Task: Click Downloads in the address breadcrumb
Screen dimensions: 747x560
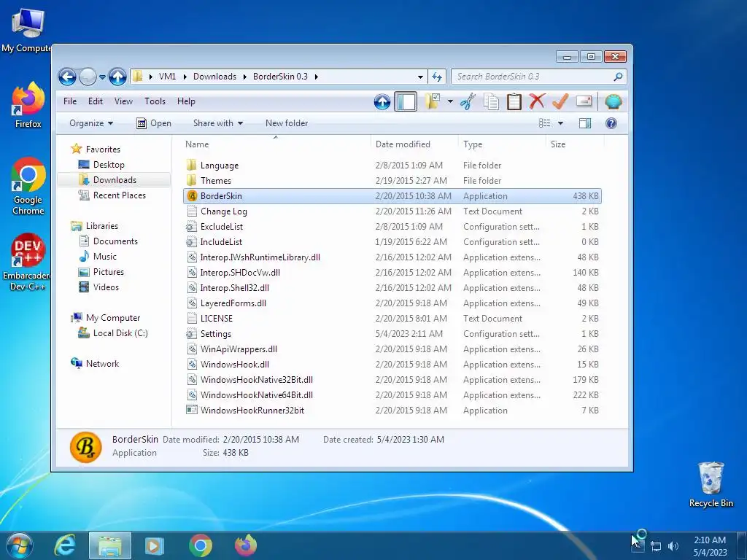Action: pos(214,77)
